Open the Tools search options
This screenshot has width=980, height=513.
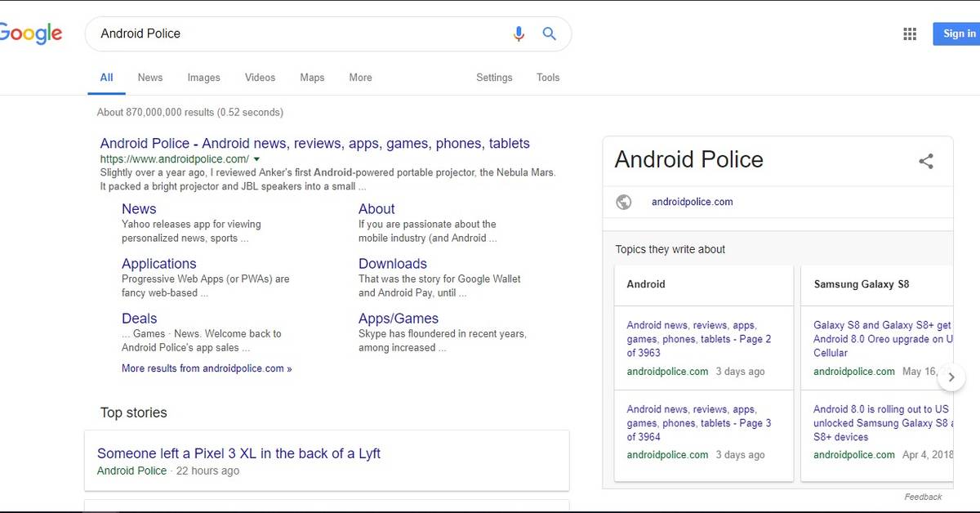point(548,78)
